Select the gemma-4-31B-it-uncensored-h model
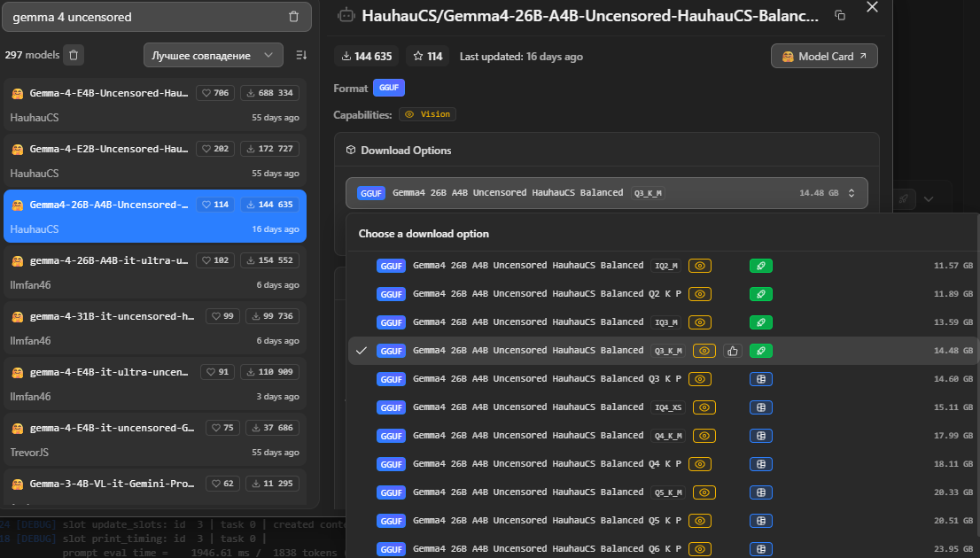The image size is (980, 558). [x=155, y=328]
